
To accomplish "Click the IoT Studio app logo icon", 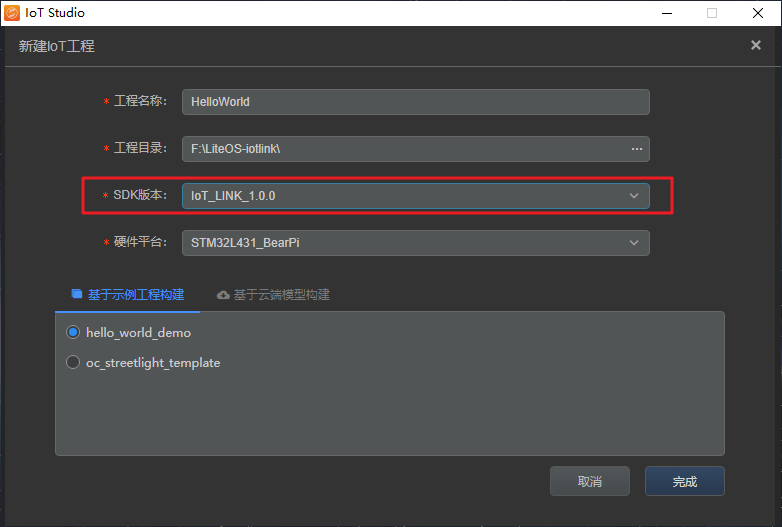I will point(11,13).
